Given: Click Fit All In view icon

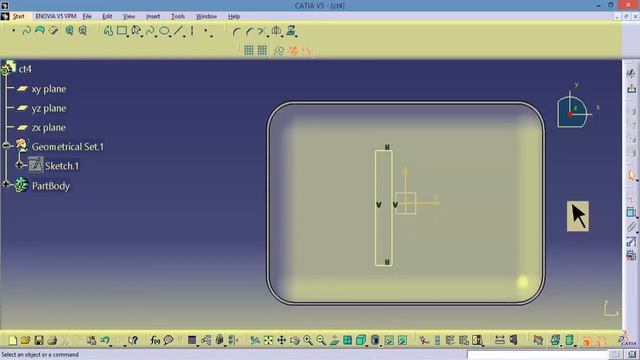Looking at the screenshot, I should point(268,340).
